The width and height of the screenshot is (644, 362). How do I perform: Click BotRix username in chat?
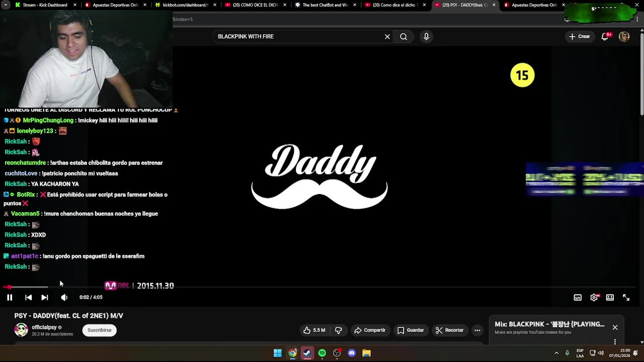pyautogui.click(x=26, y=195)
